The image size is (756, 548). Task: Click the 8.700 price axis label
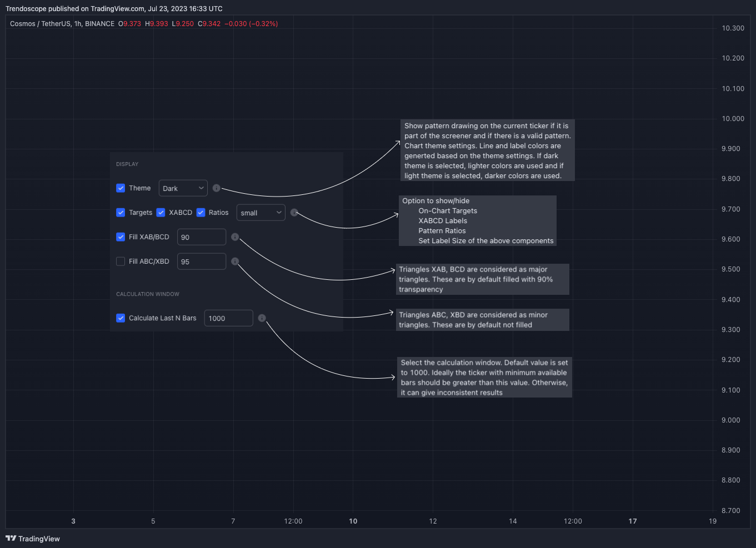click(730, 511)
